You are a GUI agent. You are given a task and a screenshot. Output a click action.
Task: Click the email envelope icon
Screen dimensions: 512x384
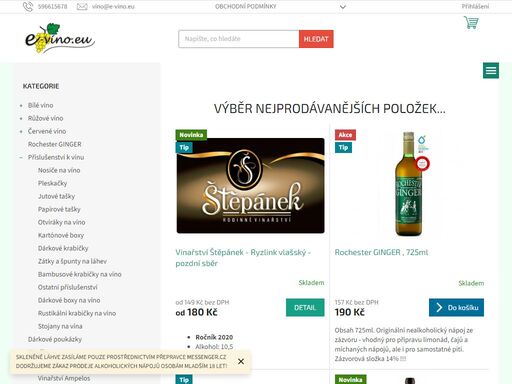point(82,7)
